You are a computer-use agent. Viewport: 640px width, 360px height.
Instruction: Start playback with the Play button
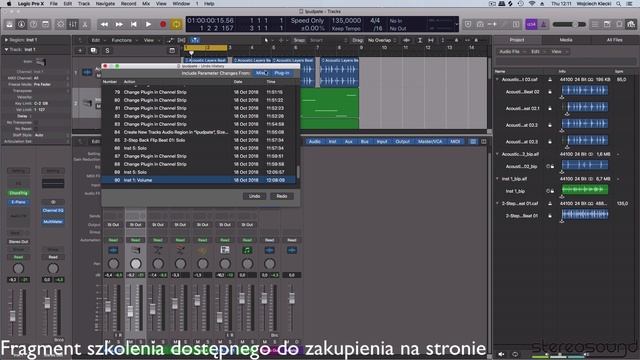point(148,24)
